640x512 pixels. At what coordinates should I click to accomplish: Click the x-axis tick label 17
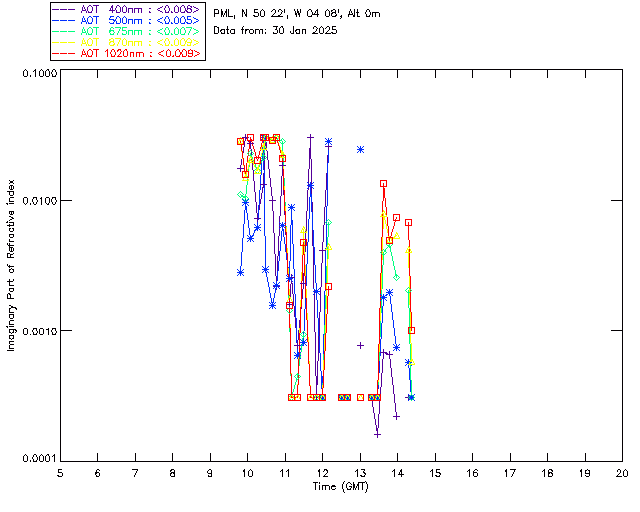(510, 473)
